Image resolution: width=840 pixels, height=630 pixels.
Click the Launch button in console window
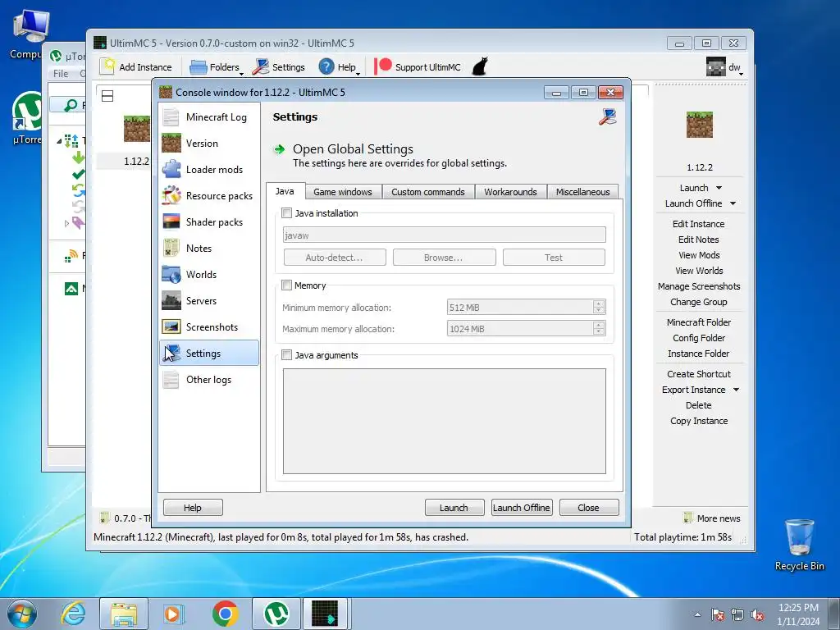click(x=454, y=507)
